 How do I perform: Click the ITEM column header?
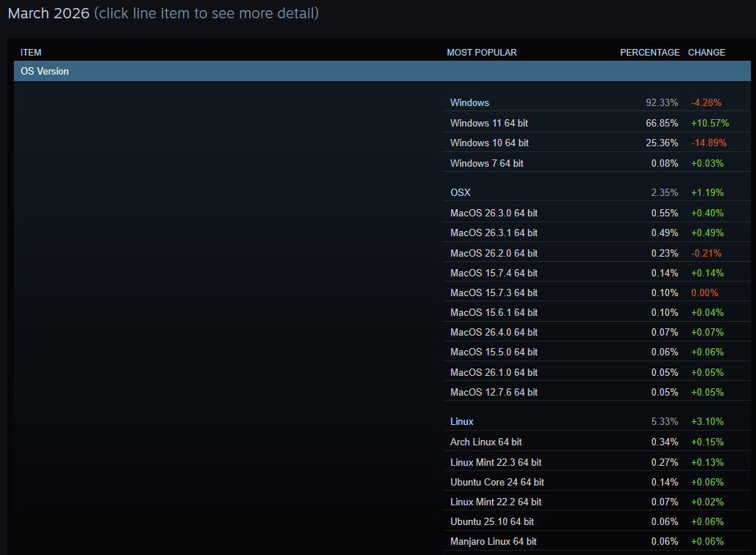(x=31, y=52)
